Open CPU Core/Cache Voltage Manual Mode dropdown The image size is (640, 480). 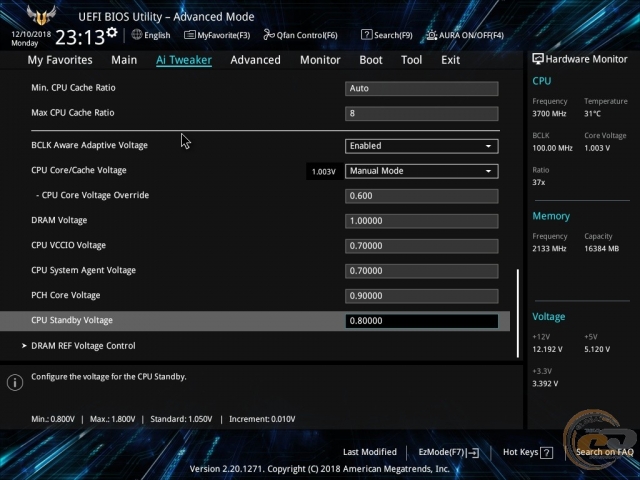(x=422, y=171)
